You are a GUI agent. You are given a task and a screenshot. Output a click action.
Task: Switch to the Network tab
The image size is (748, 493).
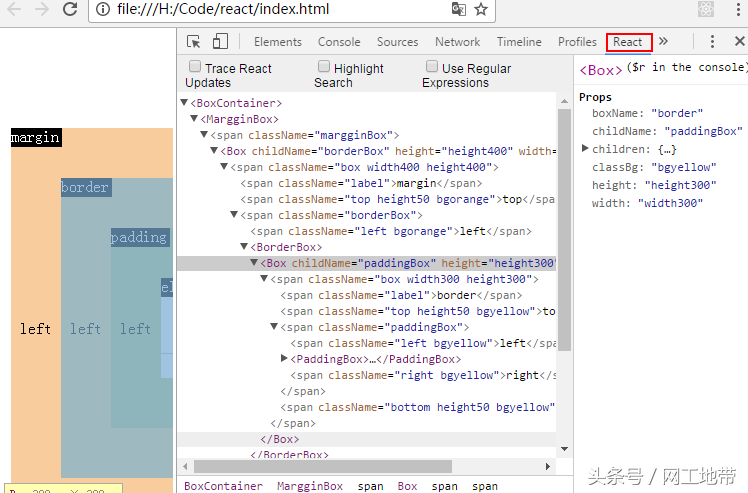tap(457, 42)
